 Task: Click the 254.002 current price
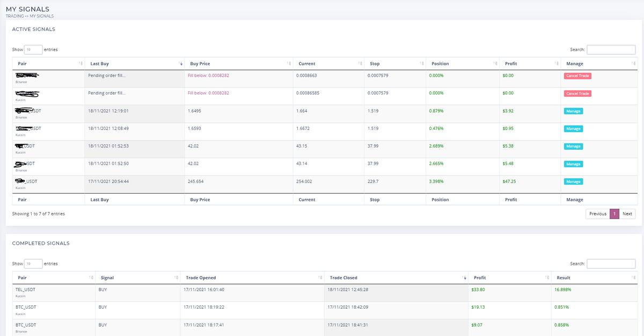(304, 181)
